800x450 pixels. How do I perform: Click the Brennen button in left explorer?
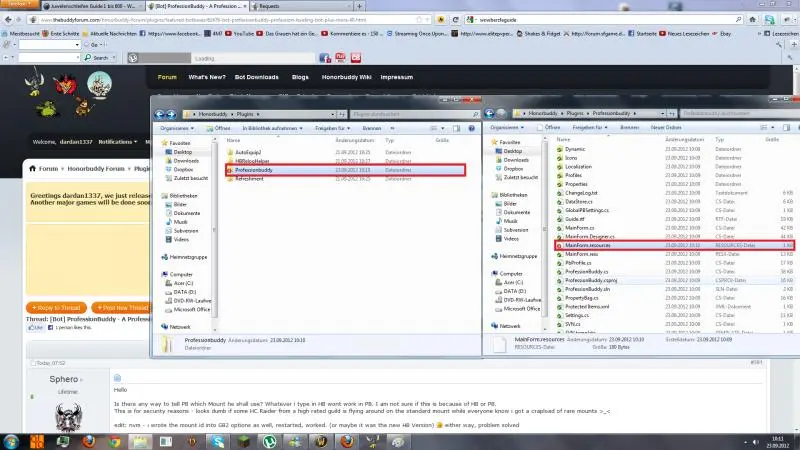372,128
